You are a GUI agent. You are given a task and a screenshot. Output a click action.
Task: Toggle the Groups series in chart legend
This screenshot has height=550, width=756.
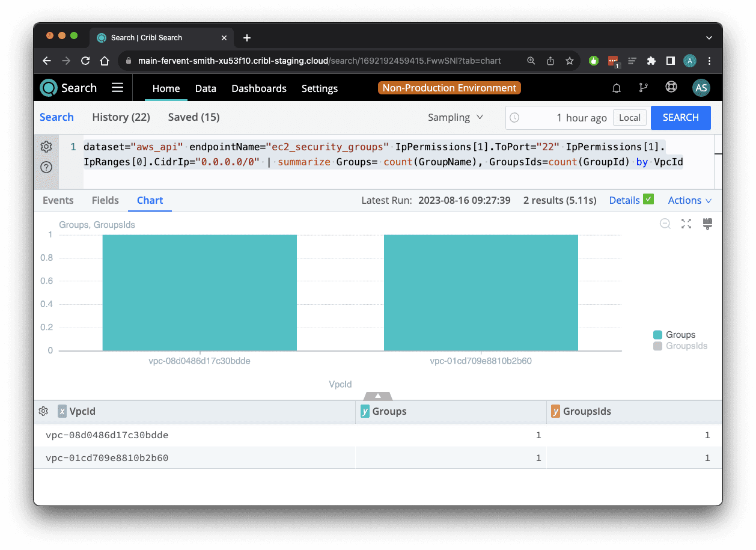tap(674, 335)
